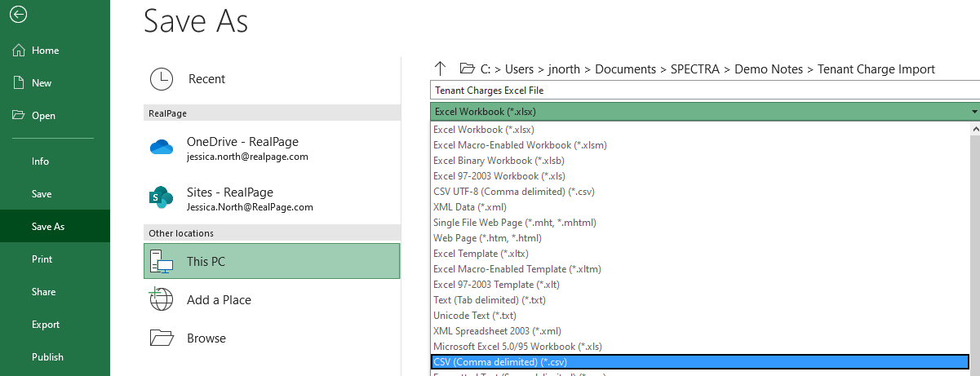The height and width of the screenshot is (376, 980).
Task: Click the Browse folder icon
Action: (162, 338)
